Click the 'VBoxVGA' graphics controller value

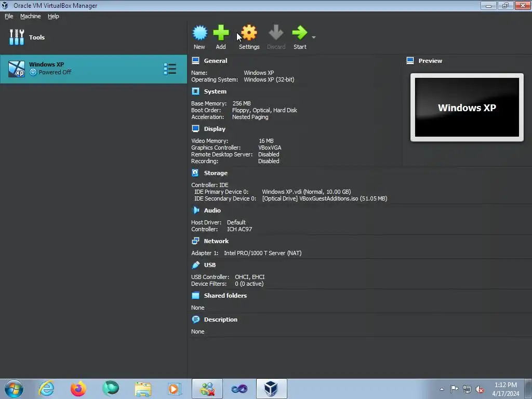(270, 148)
